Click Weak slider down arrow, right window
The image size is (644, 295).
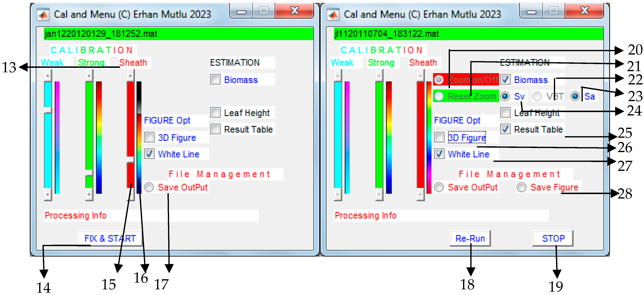click(338, 194)
